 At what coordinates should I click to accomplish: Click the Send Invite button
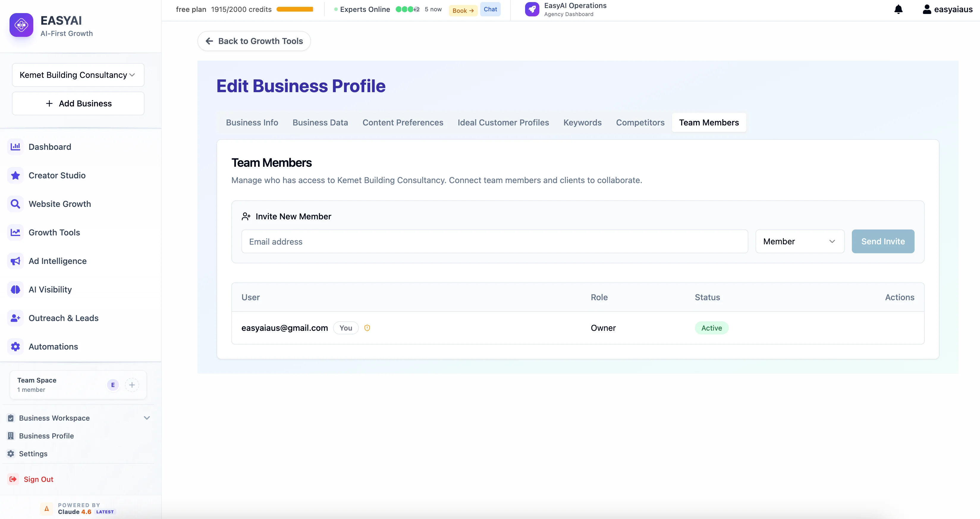point(883,241)
